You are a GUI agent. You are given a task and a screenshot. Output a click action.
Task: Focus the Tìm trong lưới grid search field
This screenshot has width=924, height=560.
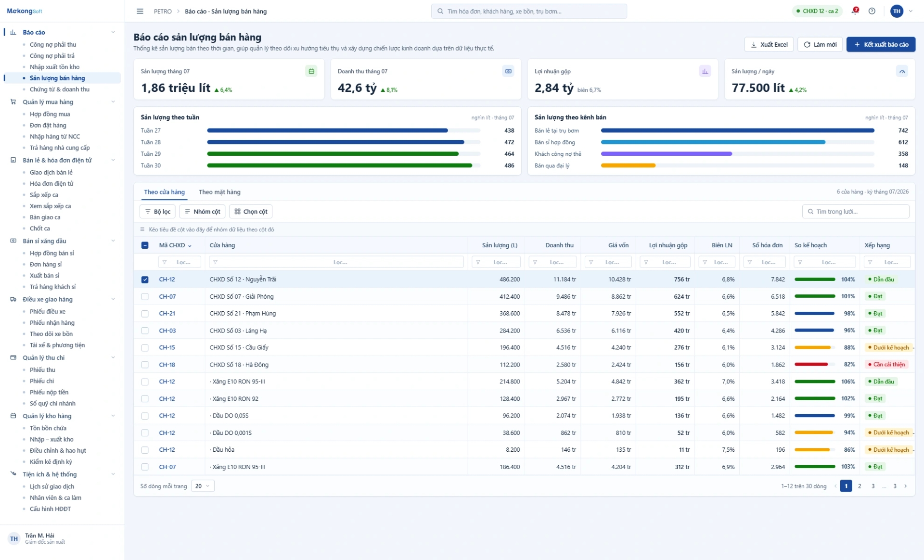point(856,212)
